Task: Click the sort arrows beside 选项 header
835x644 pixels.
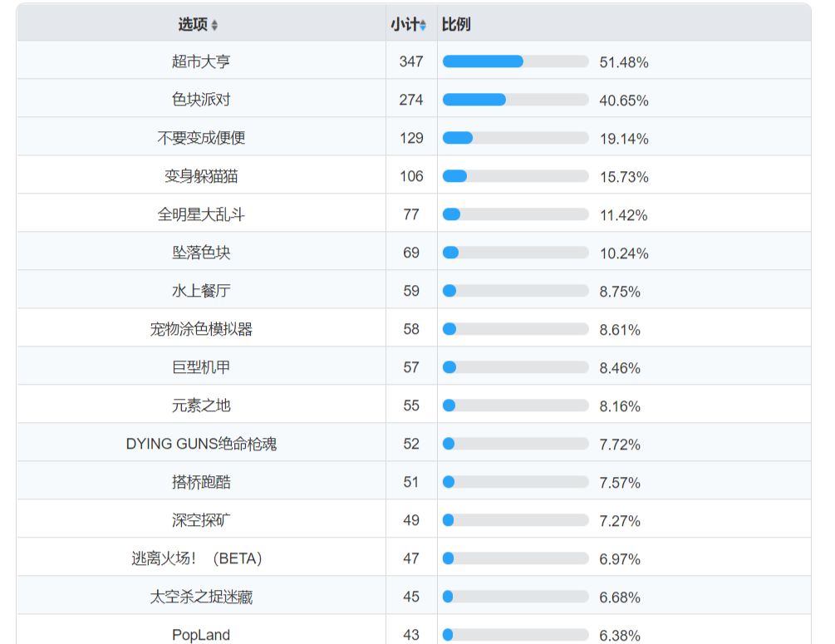Action: pyautogui.click(x=214, y=26)
